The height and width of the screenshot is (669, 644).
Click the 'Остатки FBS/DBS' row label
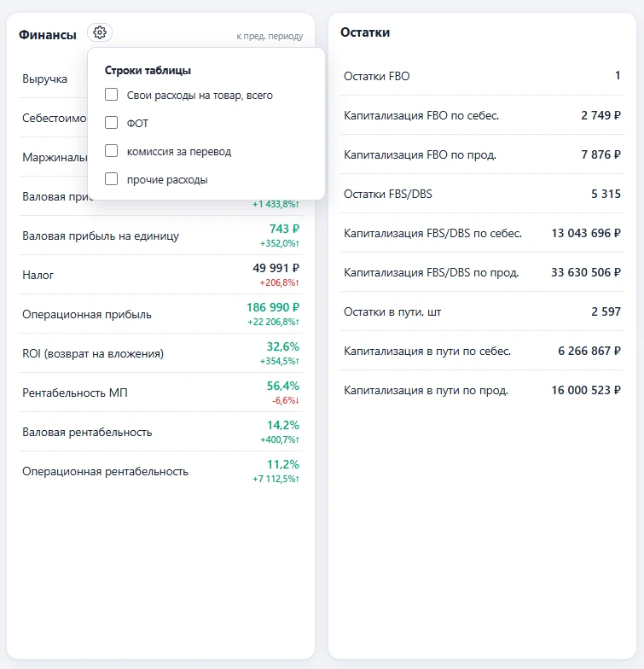click(388, 195)
